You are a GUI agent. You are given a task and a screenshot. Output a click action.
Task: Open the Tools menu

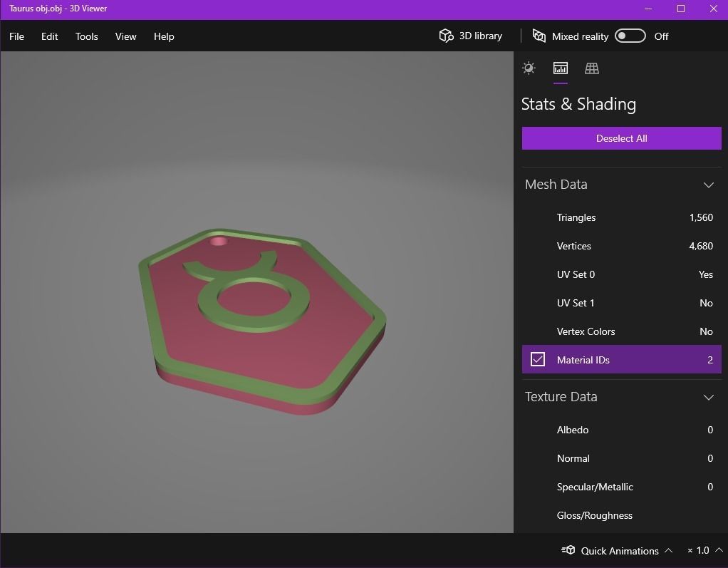pos(87,36)
